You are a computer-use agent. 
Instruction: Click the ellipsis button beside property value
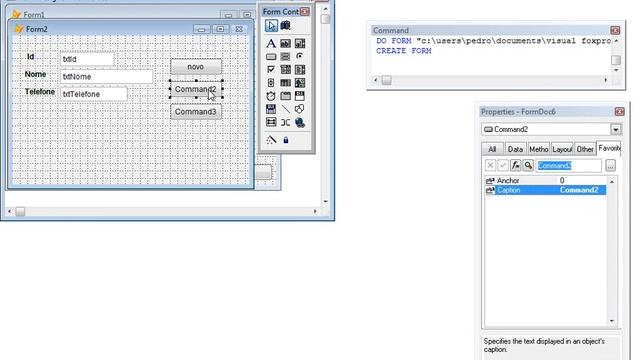click(610, 165)
